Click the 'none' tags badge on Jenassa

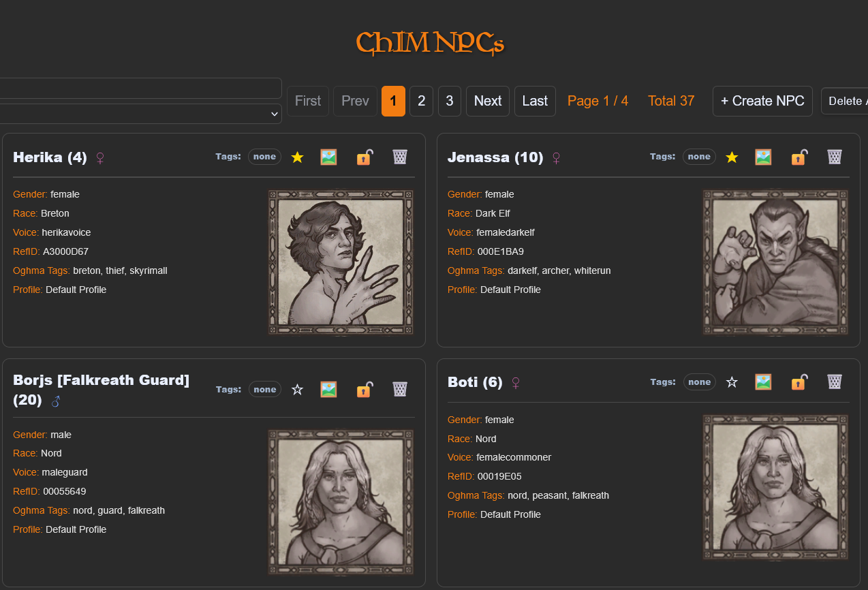point(699,157)
